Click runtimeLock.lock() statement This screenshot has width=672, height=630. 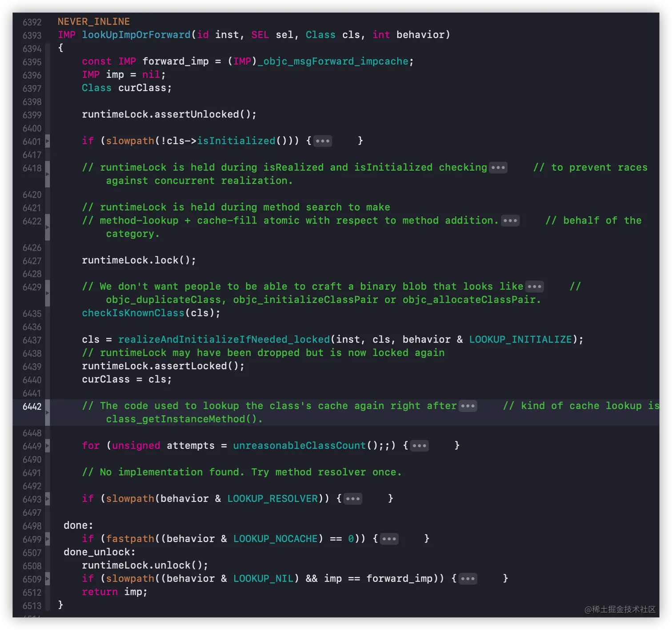click(139, 260)
